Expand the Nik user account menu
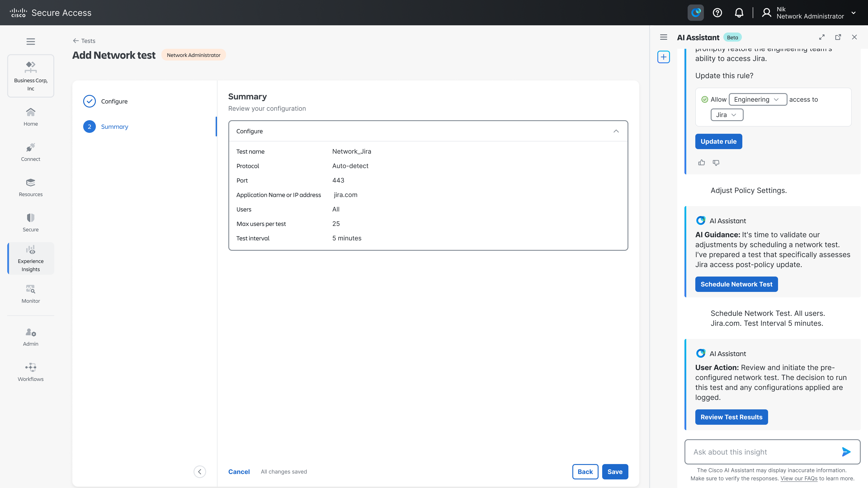 coord(854,13)
